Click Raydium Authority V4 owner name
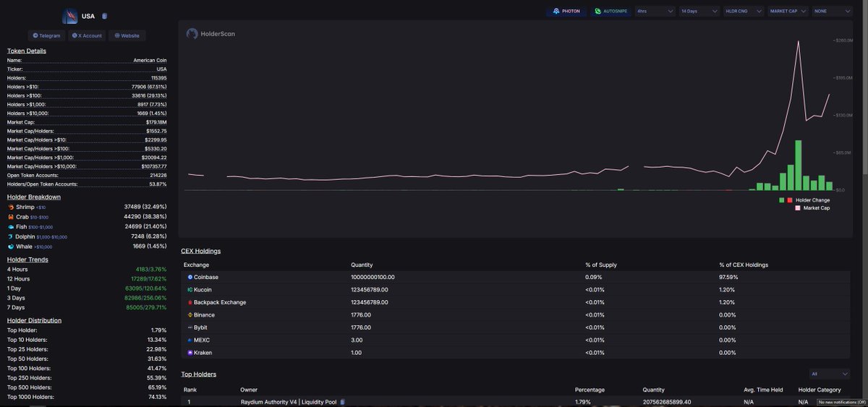 tap(289, 401)
